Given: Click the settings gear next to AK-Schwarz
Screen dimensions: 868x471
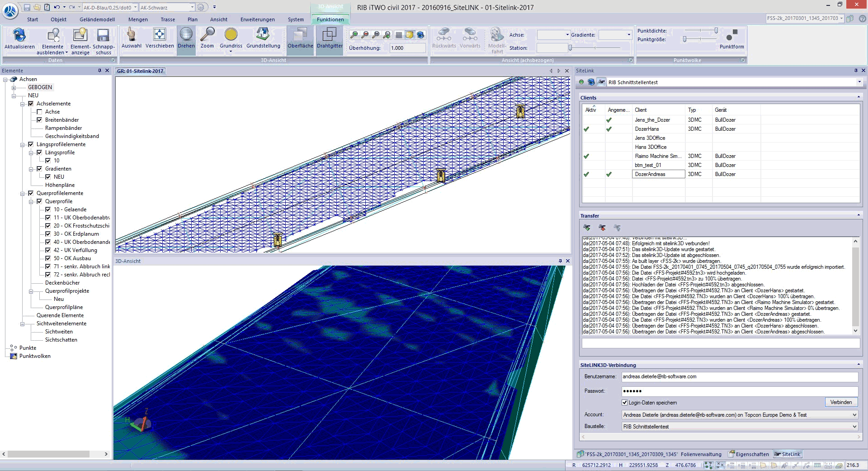Looking at the screenshot, I should [x=201, y=7].
